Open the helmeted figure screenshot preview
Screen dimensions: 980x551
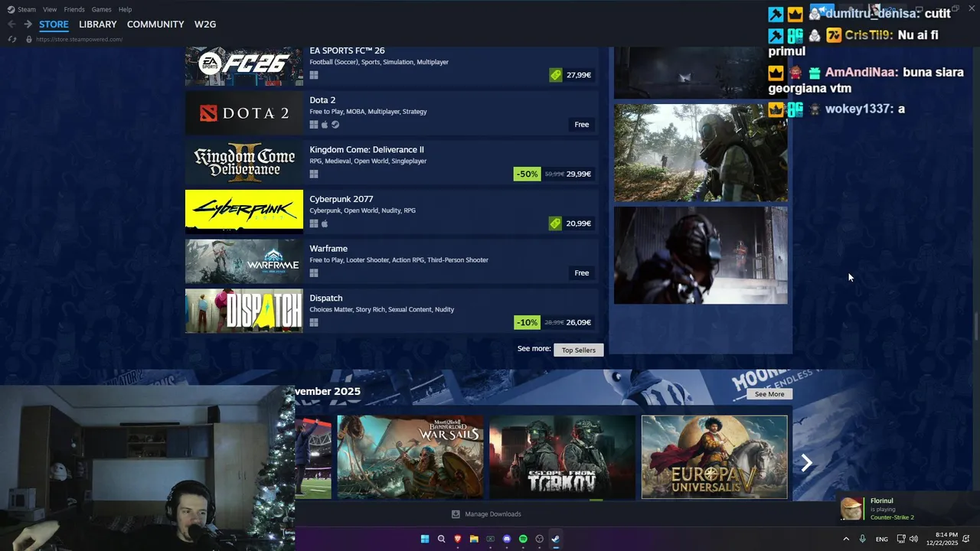click(x=701, y=256)
